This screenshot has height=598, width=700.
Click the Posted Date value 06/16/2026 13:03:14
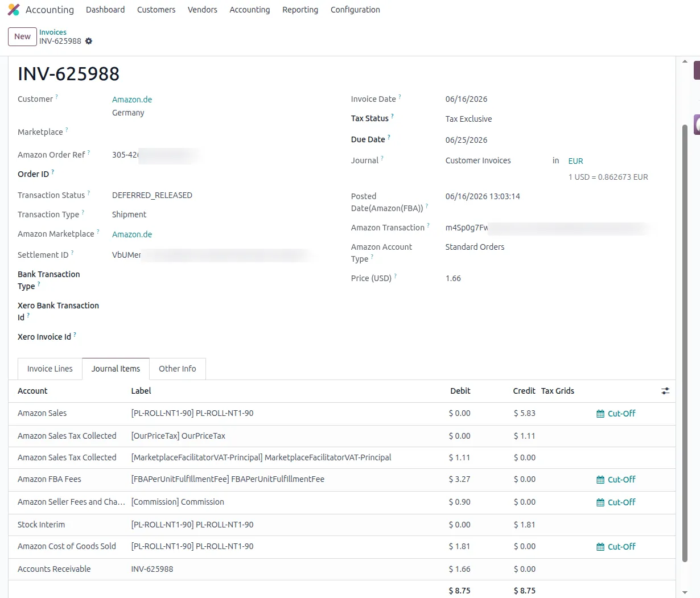483,196
